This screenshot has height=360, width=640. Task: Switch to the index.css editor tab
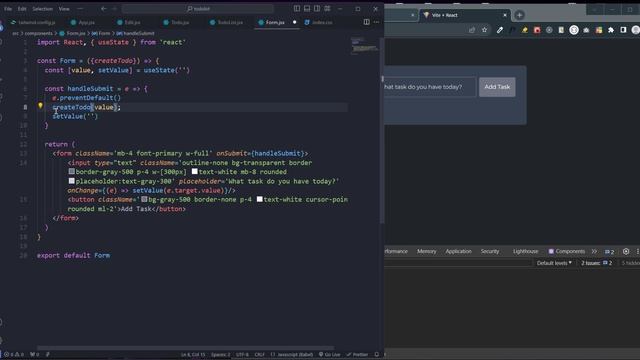(319, 22)
